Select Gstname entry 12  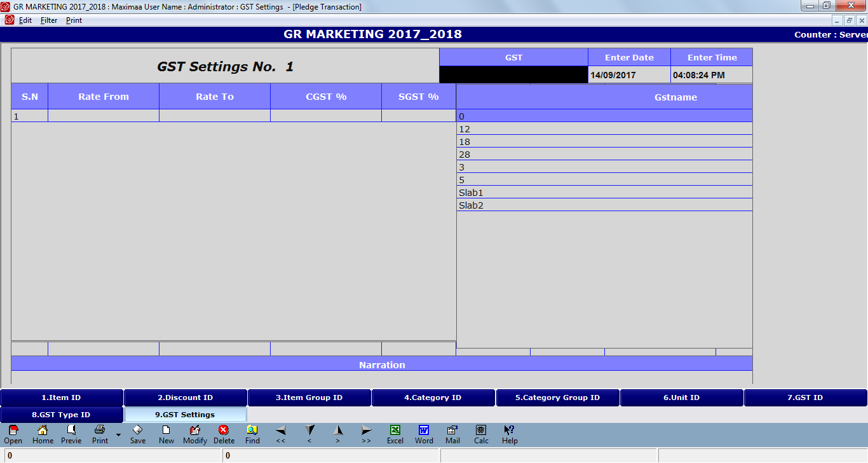[x=604, y=128]
